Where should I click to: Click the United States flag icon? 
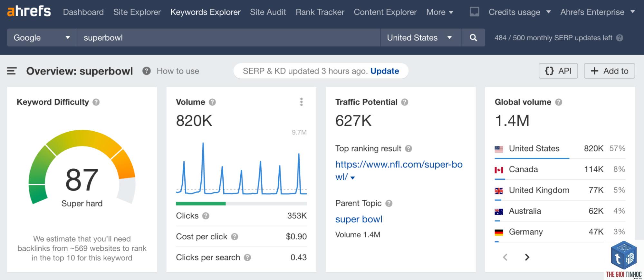point(499,149)
